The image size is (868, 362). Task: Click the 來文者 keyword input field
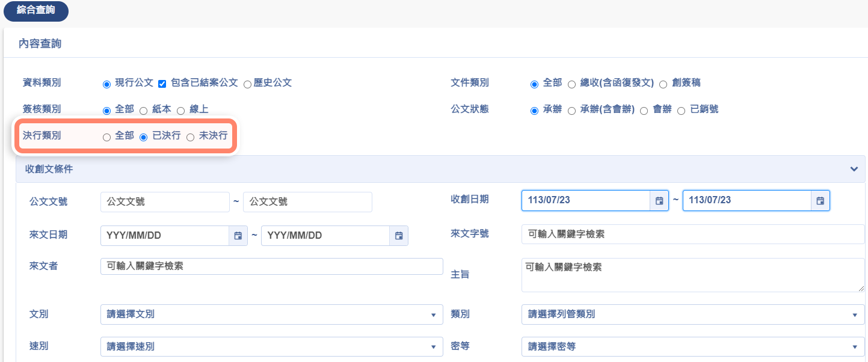[x=271, y=266]
